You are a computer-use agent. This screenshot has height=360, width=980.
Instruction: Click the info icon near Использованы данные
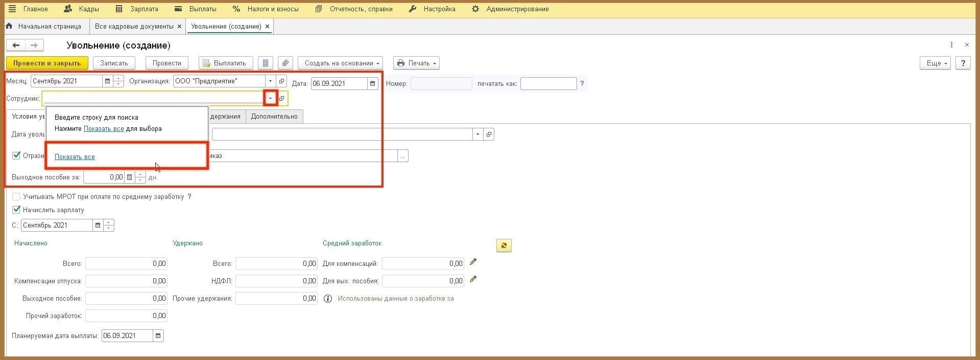tap(328, 299)
